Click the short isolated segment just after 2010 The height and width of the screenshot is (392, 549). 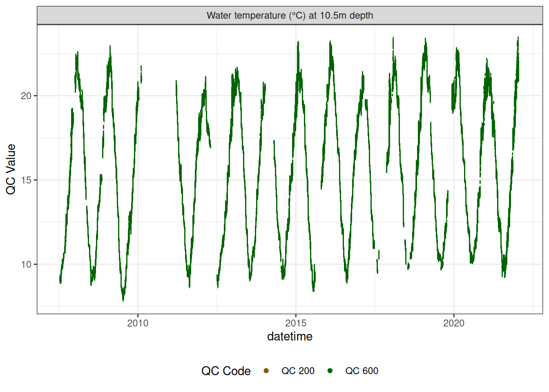(141, 74)
